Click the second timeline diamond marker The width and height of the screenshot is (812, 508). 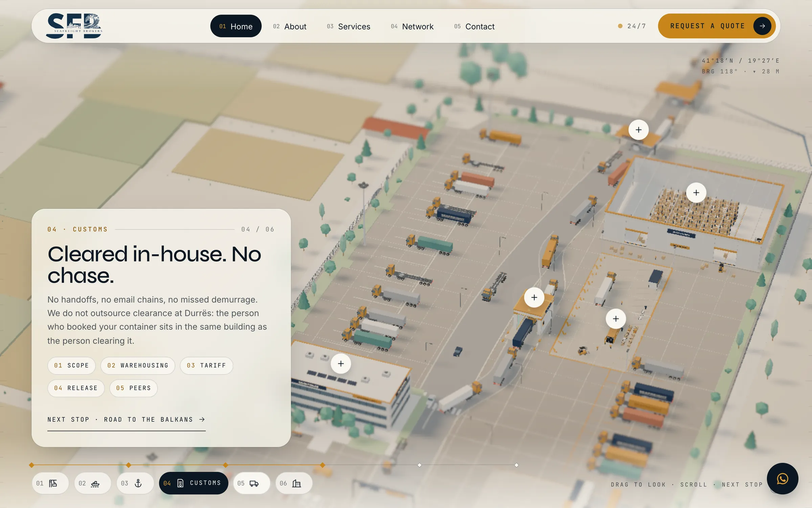click(129, 465)
